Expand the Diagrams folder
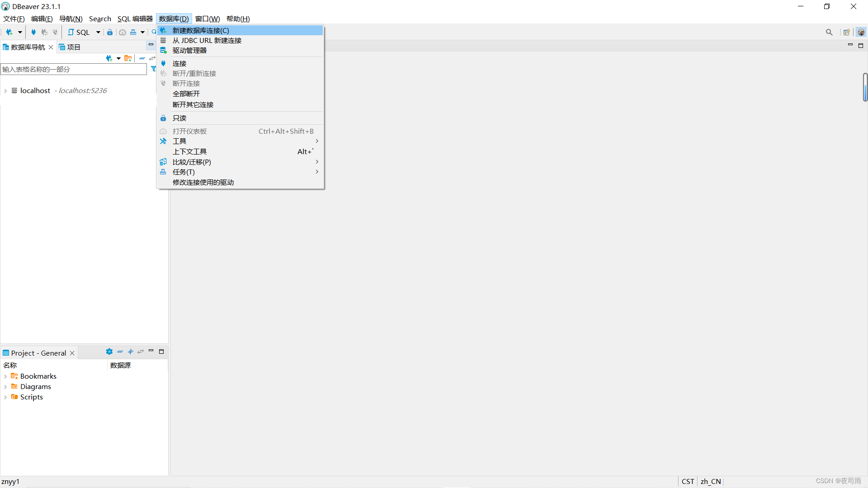This screenshot has height=488, width=868. coord(6,386)
